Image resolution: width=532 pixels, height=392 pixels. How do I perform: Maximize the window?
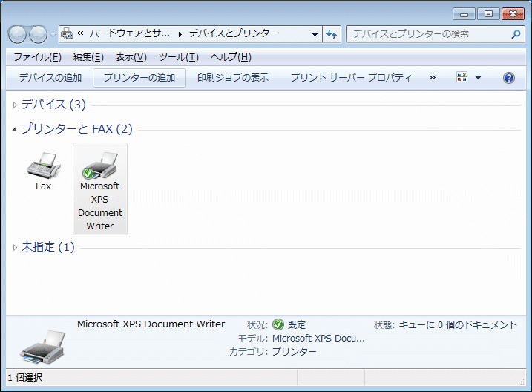tap(488, 14)
